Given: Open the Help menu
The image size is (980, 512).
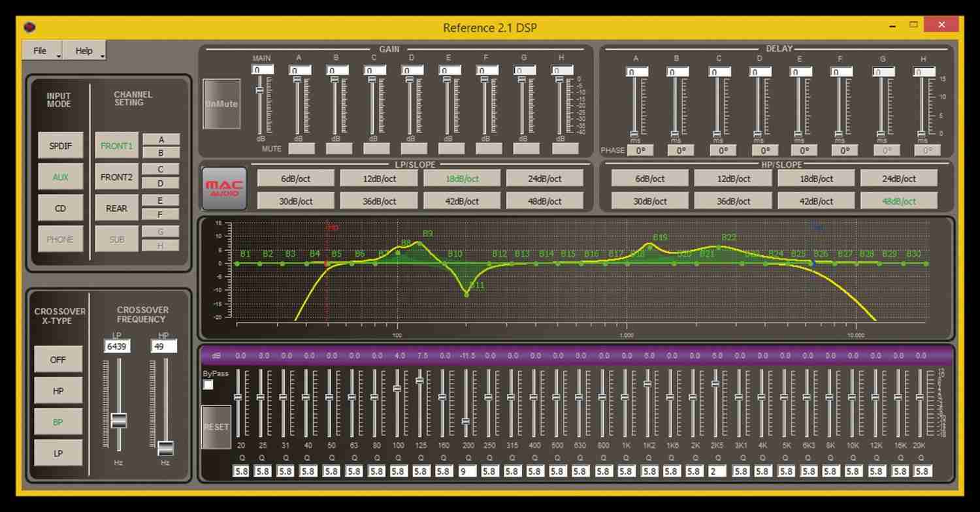Looking at the screenshot, I should tap(84, 51).
